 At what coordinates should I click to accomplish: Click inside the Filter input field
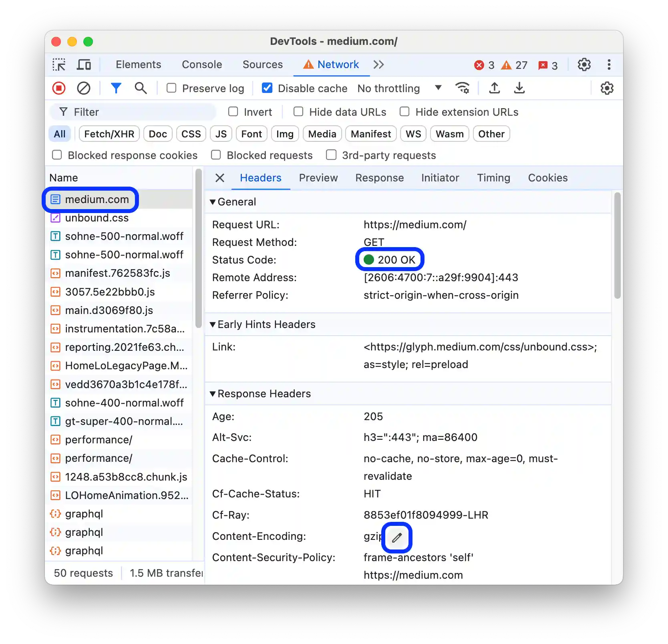coord(132,112)
